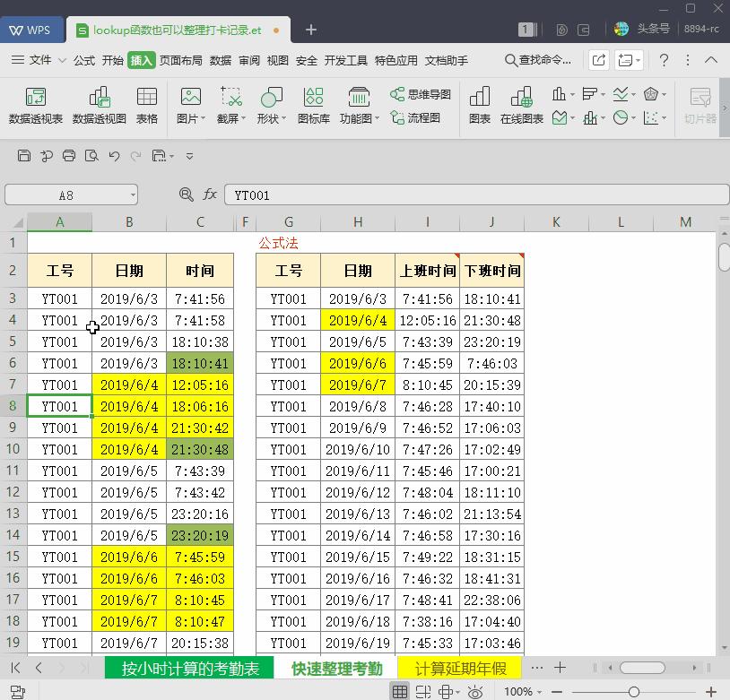Click the horizontal scrollbar thumb
The image size is (730, 700).
[642, 668]
